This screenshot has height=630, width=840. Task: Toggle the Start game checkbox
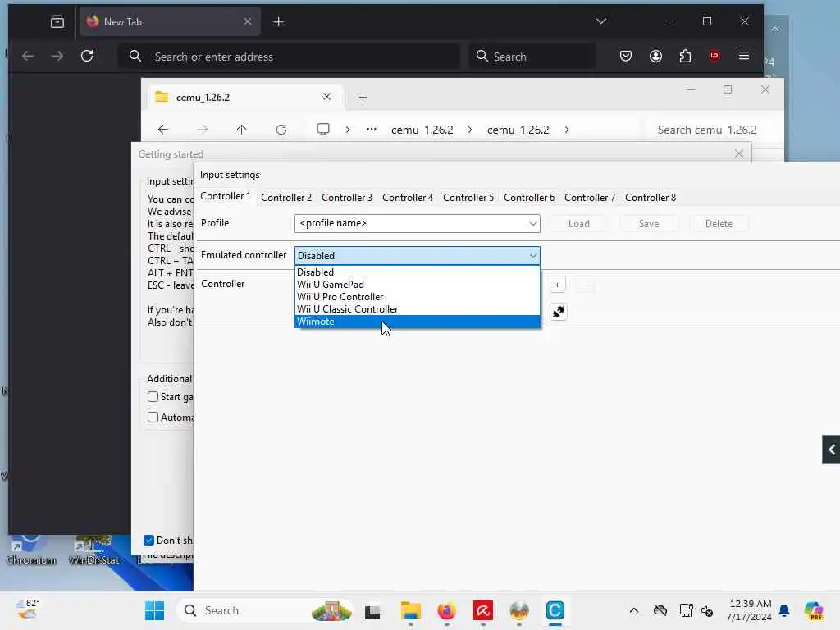(153, 397)
